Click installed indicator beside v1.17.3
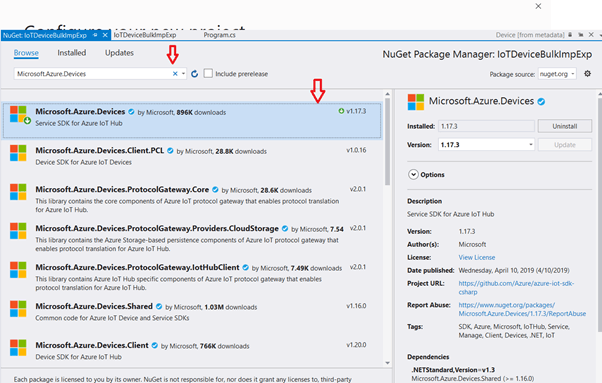Screen dimensions: 602x383 coord(341,111)
